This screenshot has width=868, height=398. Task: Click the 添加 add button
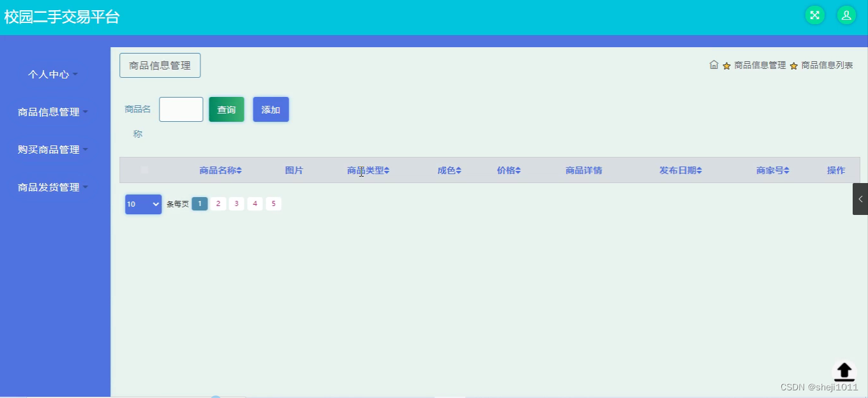[271, 110]
